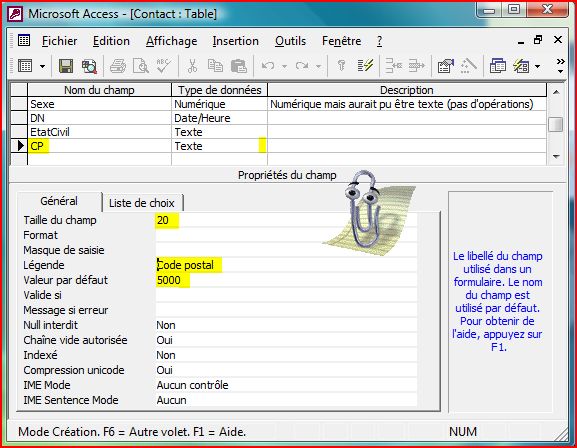Open the Redo history dropdown arrow

[318, 67]
